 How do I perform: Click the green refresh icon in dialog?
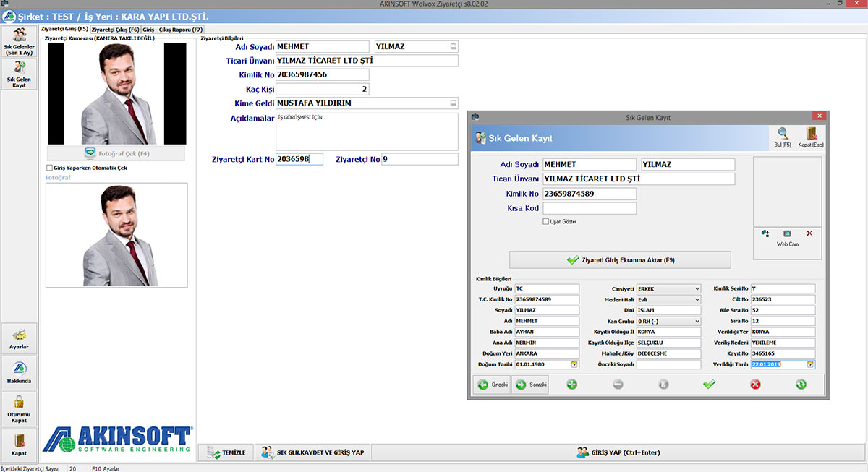click(x=801, y=385)
